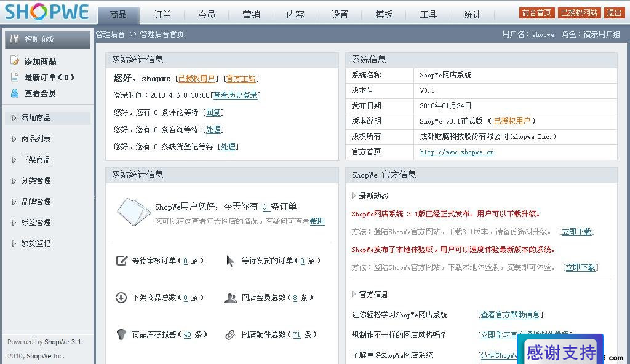Screen dimensions: 630x364
Task: Click the off-shelf products download icon
Action: pos(121,298)
